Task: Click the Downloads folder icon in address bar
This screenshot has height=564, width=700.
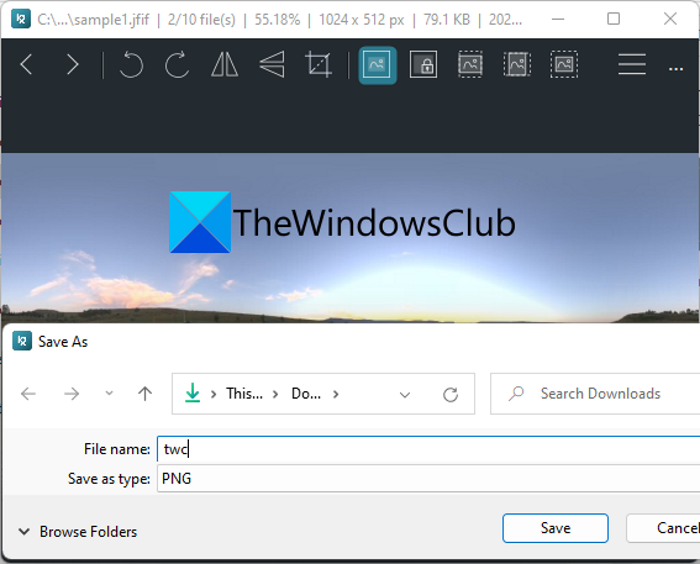Action: [192, 393]
